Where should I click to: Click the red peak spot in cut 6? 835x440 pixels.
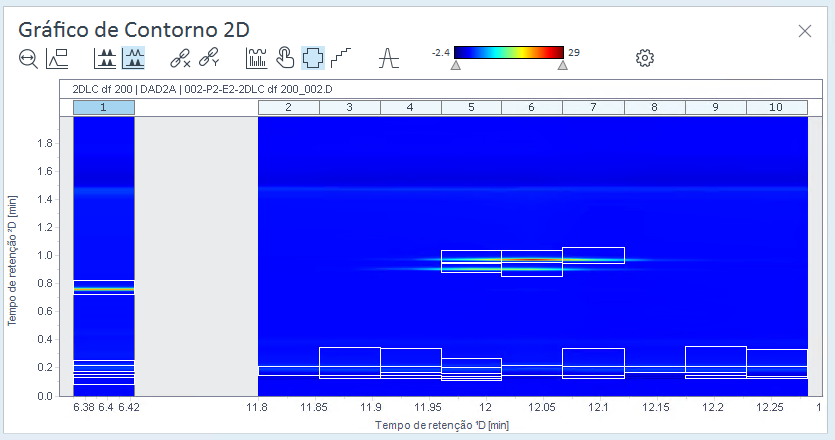[x=532, y=259]
